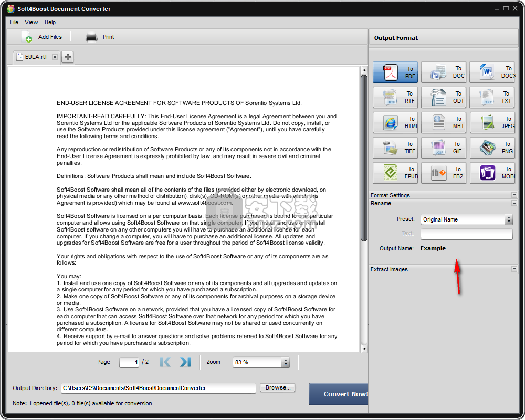Screen dimensions: 525x420
Task: Select the To DOC output format
Action: [x=443, y=72]
